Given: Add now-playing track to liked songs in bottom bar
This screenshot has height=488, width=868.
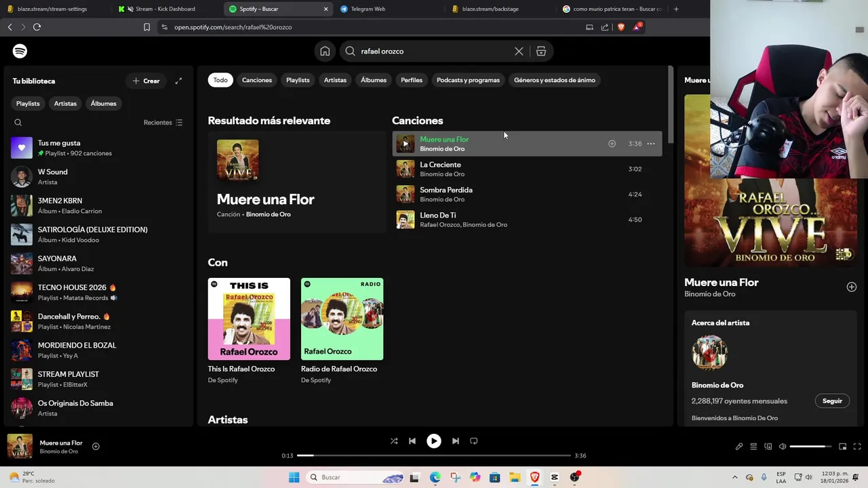Looking at the screenshot, I should click(x=96, y=446).
